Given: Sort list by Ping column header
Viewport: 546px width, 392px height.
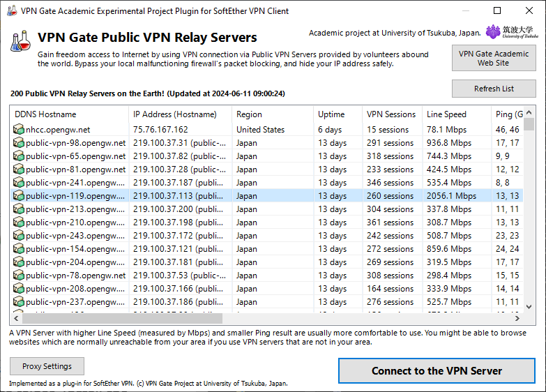Looking at the screenshot, I should (x=507, y=114).
